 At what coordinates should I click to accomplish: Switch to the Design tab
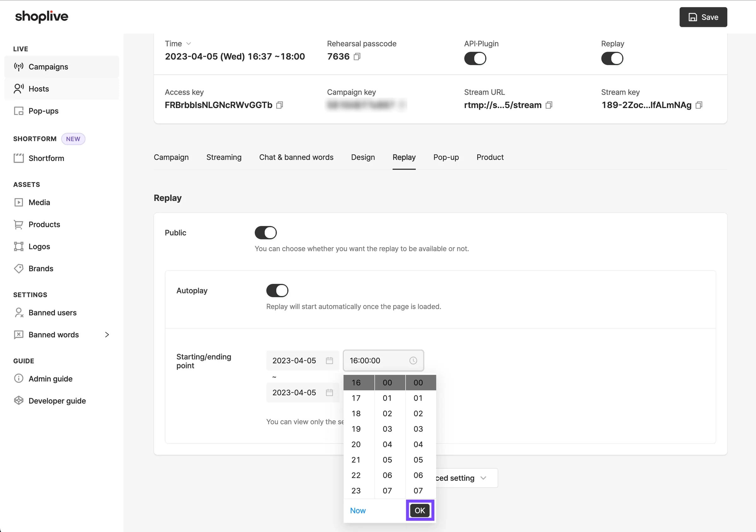click(363, 157)
